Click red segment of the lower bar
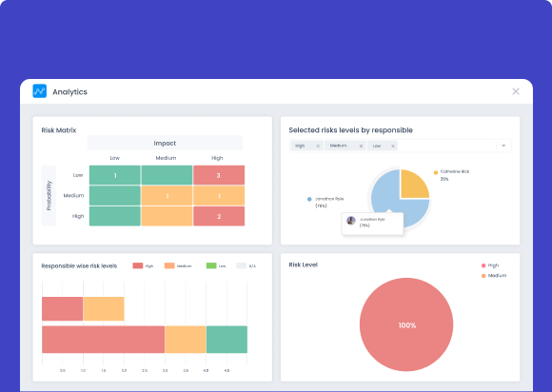 point(103,340)
